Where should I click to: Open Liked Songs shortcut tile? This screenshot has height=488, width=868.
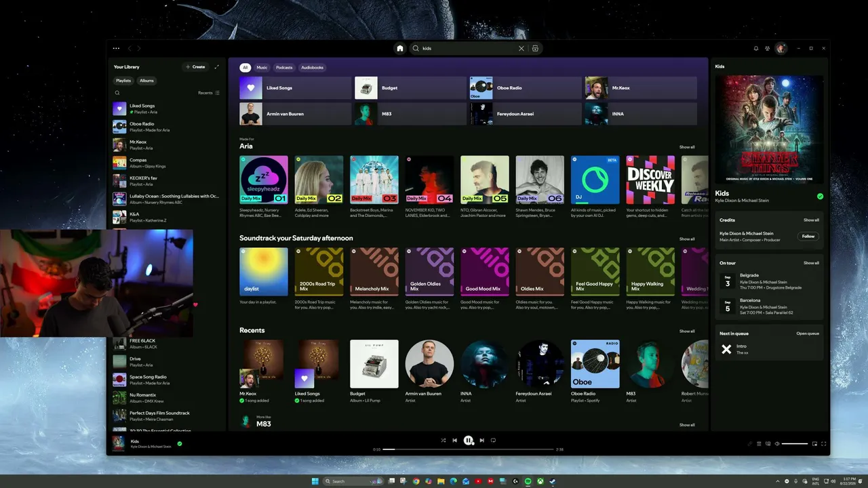[296, 88]
